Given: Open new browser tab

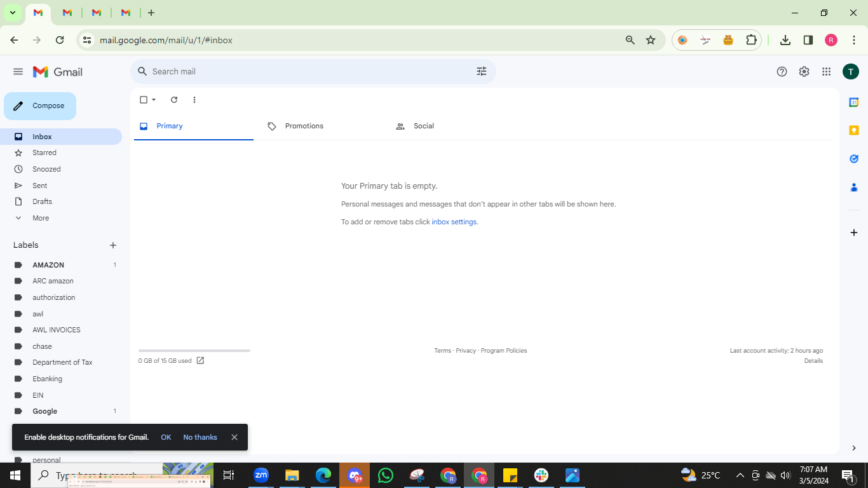Looking at the screenshot, I should 151,13.
